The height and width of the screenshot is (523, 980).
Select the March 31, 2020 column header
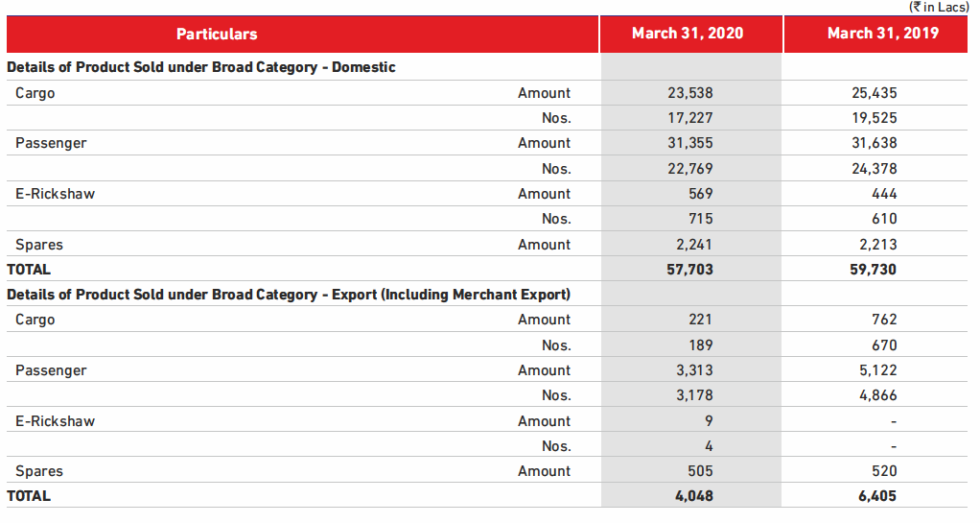(x=688, y=35)
